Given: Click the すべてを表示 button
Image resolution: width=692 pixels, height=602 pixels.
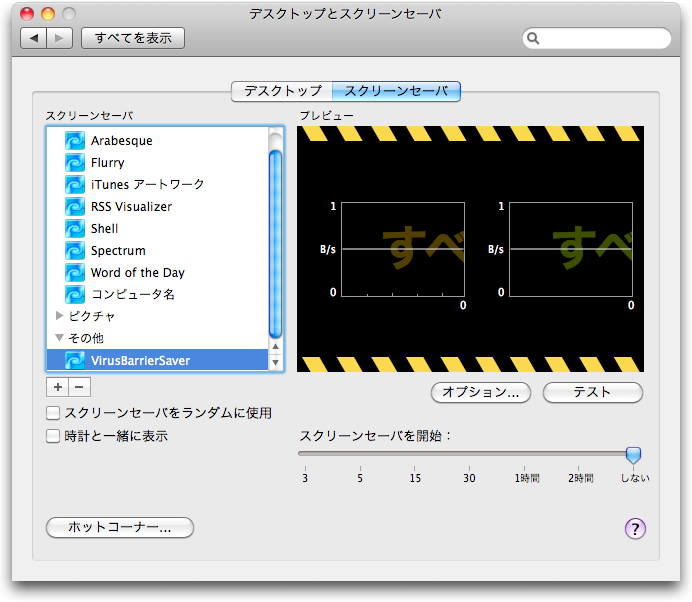Looking at the screenshot, I should [x=133, y=38].
